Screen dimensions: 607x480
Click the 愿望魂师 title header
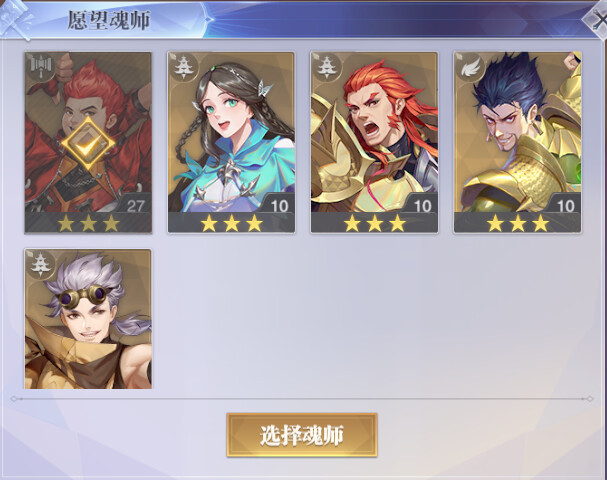109,20
